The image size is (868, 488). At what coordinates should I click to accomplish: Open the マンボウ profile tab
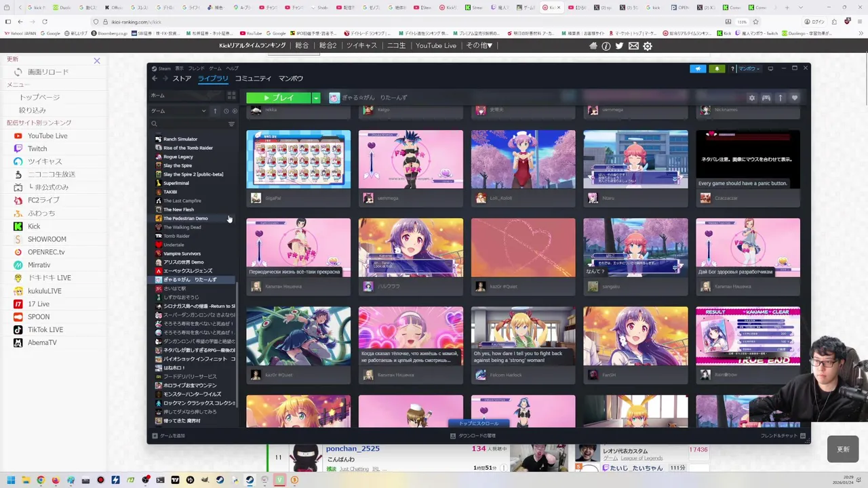[x=291, y=79]
